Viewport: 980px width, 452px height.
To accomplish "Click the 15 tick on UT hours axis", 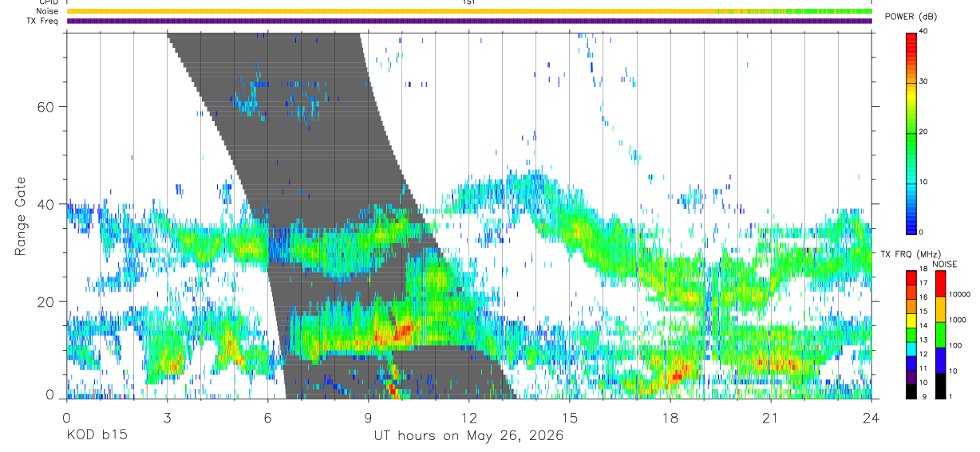I will (x=570, y=416).
